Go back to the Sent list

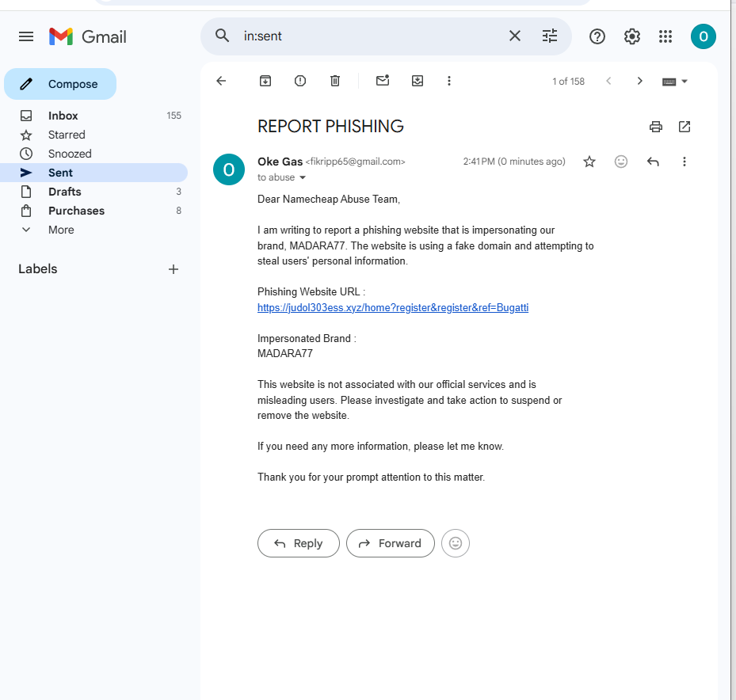(221, 82)
